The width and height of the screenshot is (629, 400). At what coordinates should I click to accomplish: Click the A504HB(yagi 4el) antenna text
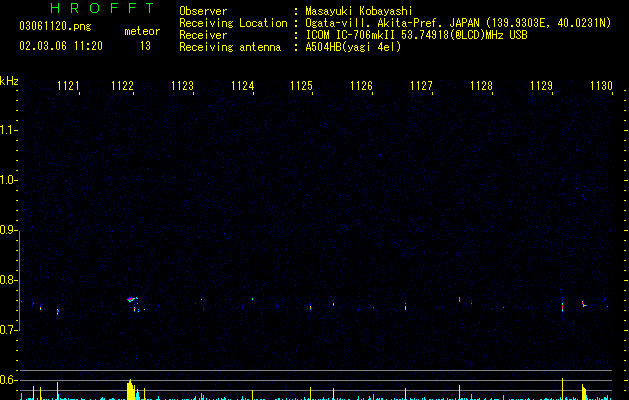tap(353, 47)
